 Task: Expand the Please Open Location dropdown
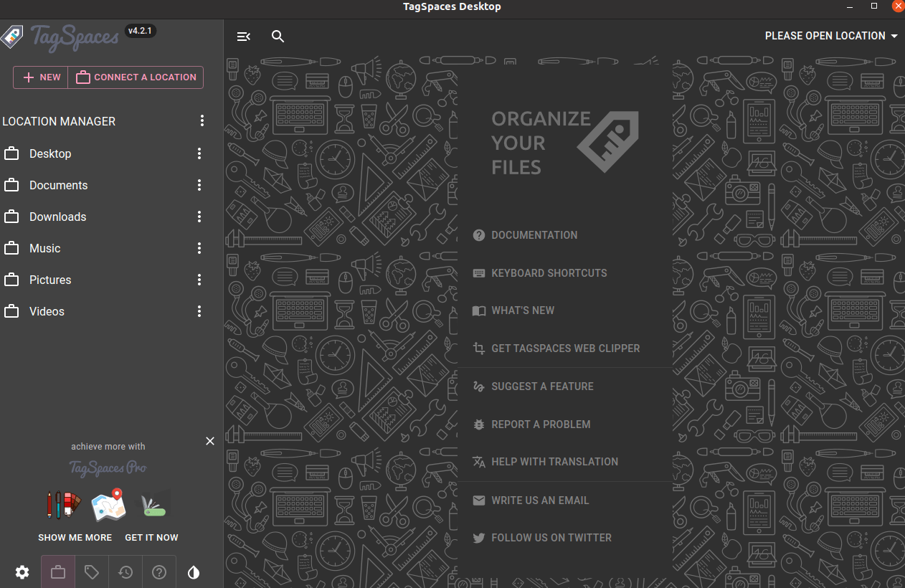point(831,36)
